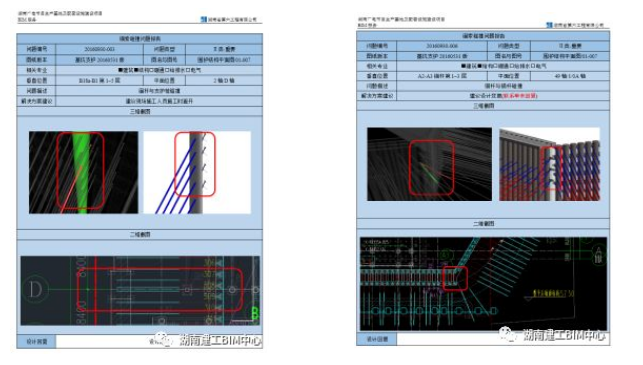Toggle the 电气 checkbox on the right page
Viewport: 643px width, 365px height.
coord(533,66)
